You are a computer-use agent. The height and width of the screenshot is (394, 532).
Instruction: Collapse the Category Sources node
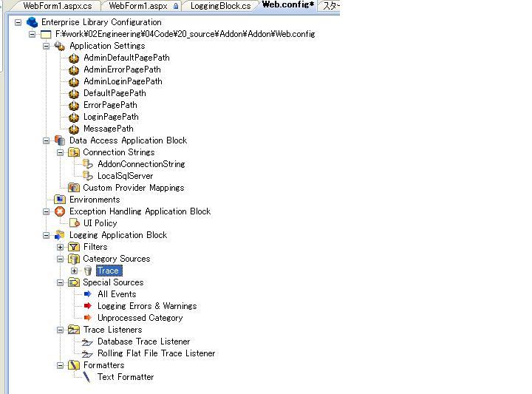(x=60, y=259)
